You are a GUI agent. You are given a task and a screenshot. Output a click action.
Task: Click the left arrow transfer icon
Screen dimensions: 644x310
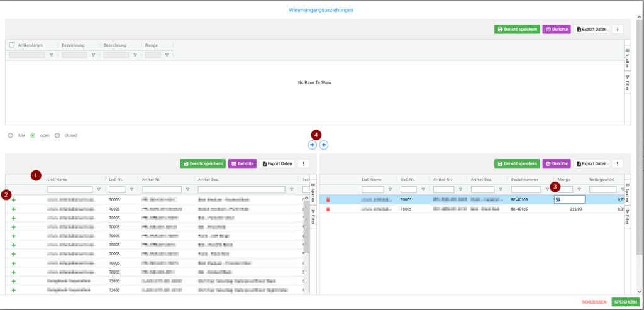pyautogui.click(x=324, y=145)
